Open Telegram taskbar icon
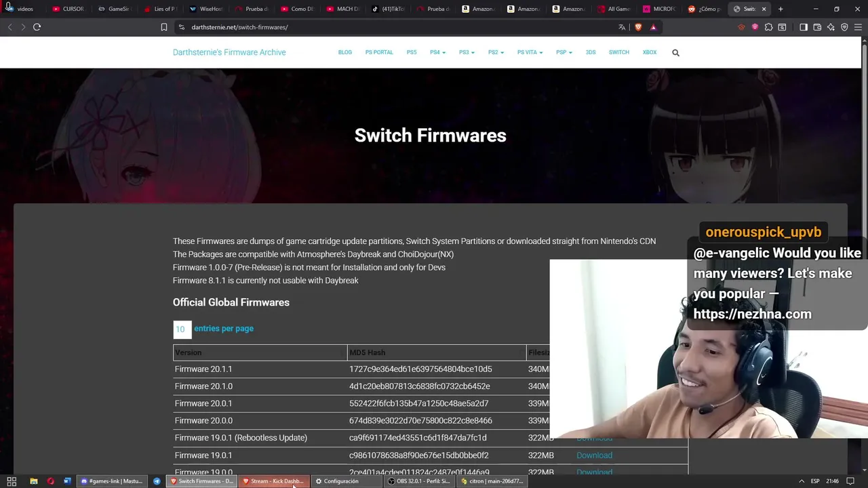Image resolution: width=868 pixels, height=488 pixels. [157, 481]
